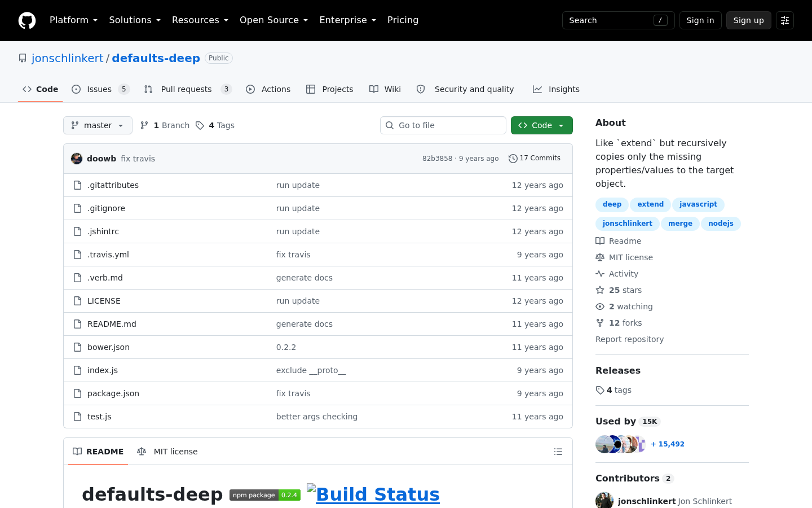
Task: Click the test.js file icon
Action: pos(78,417)
